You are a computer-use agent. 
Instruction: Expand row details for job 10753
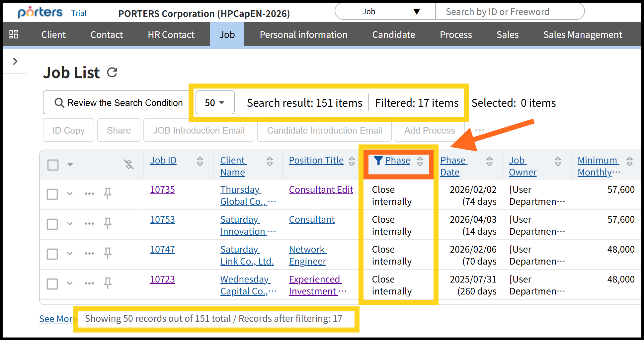tap(70, 223)
